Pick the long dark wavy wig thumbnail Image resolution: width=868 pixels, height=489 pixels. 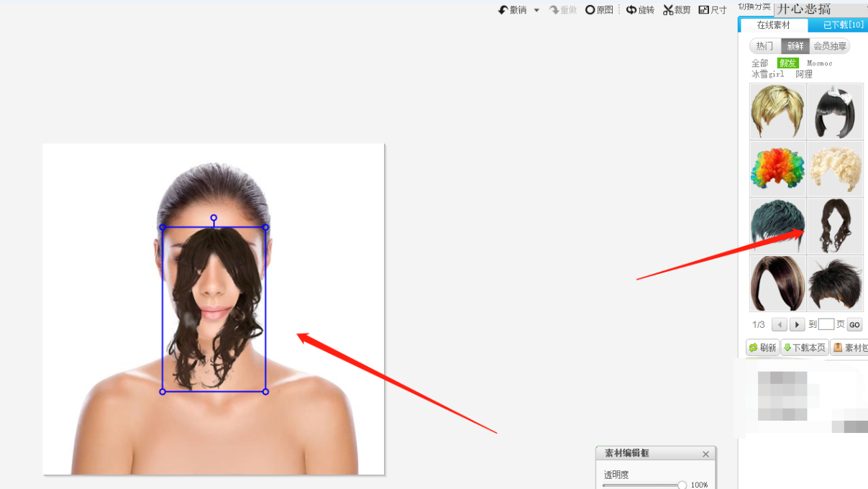click(835, 226)
